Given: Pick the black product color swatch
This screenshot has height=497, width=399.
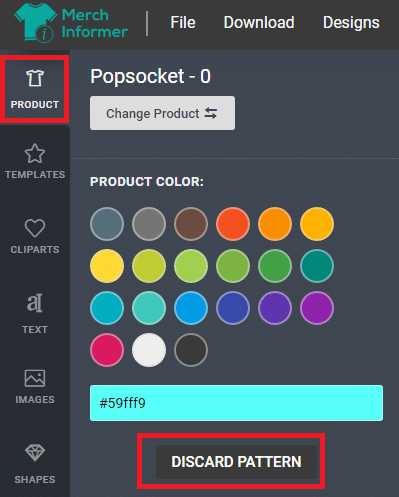Looking at the screenshot, I should [191, 350].
